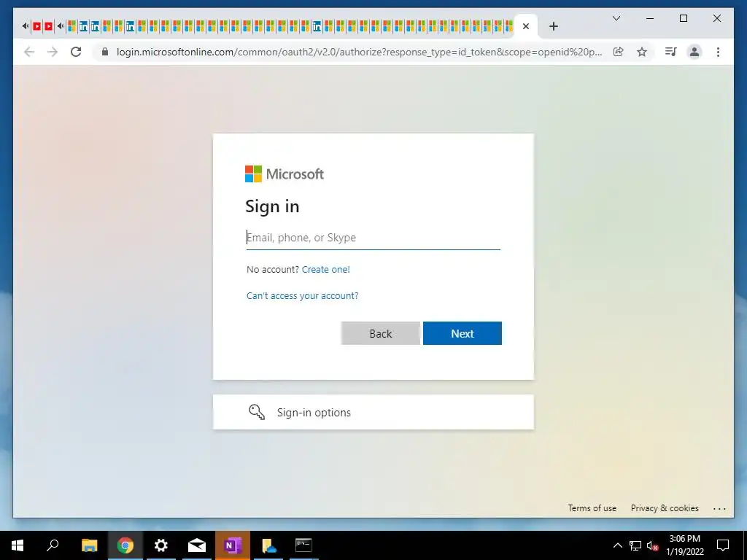The image size is (747, 560).
Task: View site info via the lock icon
Action: tap(105, 52)
